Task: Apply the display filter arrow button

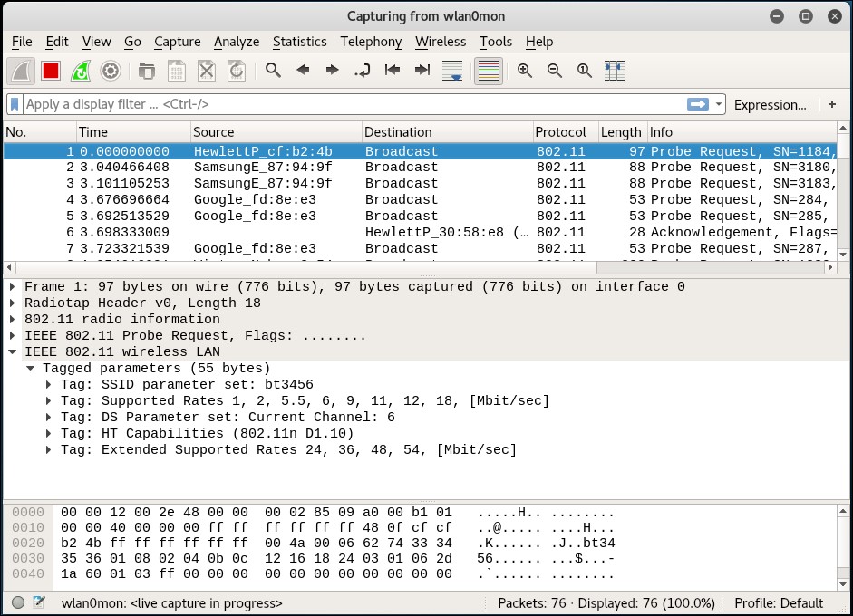Action: 698,104
